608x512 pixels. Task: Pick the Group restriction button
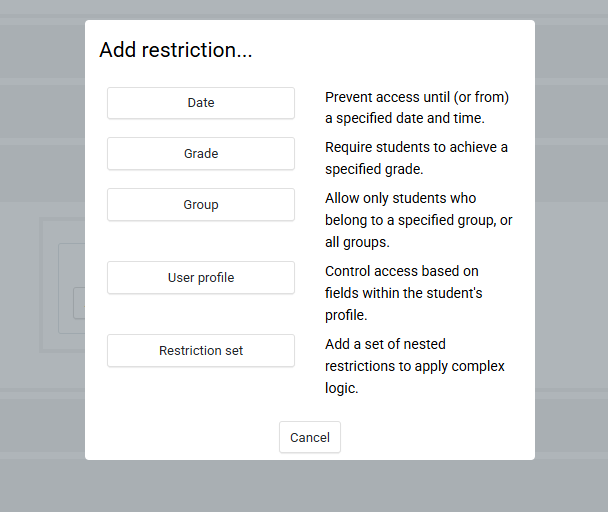point(201,205)
